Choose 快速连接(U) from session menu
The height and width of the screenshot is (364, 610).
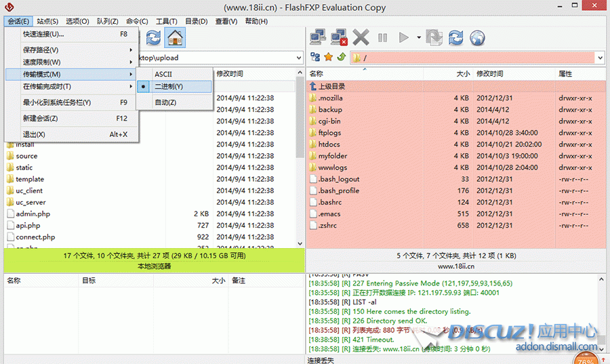(x=43, y=34)
